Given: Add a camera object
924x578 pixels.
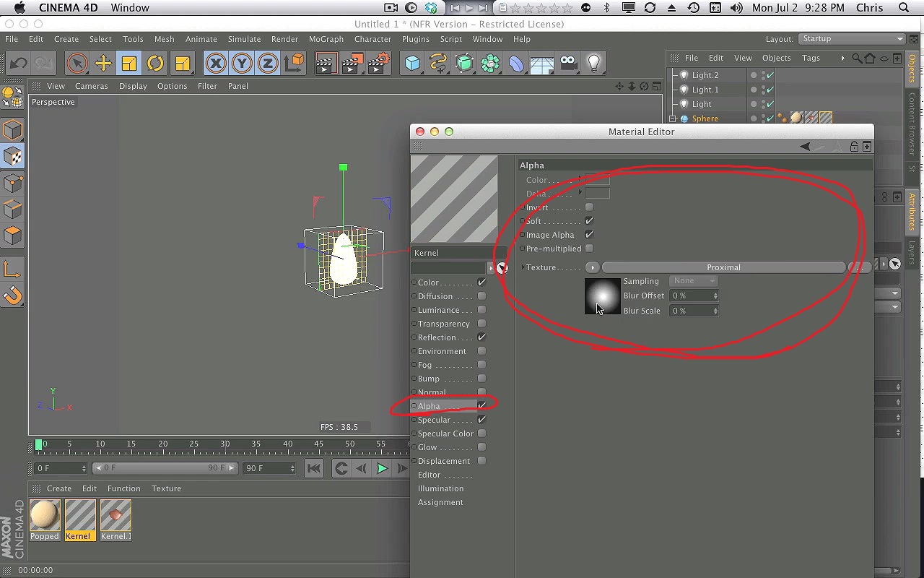Looking at the screenshot, I should [x=569, y=64].
